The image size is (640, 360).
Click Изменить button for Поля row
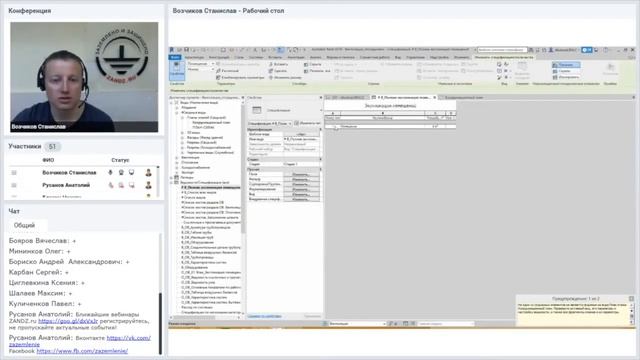tap(302, 174)
